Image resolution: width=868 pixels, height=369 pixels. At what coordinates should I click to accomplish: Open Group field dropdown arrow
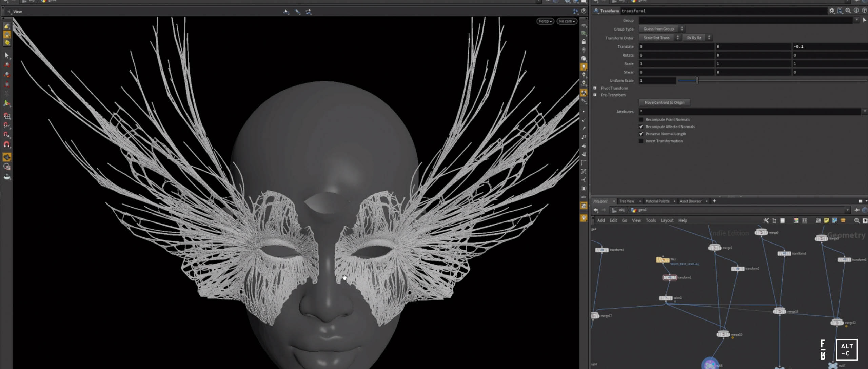tap(856, 20)
